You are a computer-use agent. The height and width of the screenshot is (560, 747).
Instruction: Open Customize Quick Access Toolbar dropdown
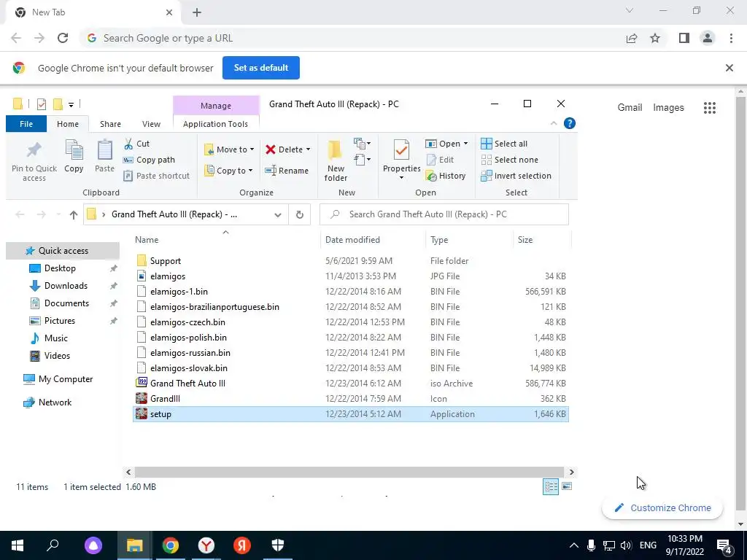[71, 104]
